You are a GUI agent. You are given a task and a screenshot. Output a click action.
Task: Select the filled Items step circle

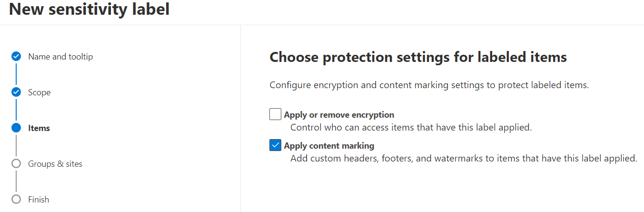point(16,128)
